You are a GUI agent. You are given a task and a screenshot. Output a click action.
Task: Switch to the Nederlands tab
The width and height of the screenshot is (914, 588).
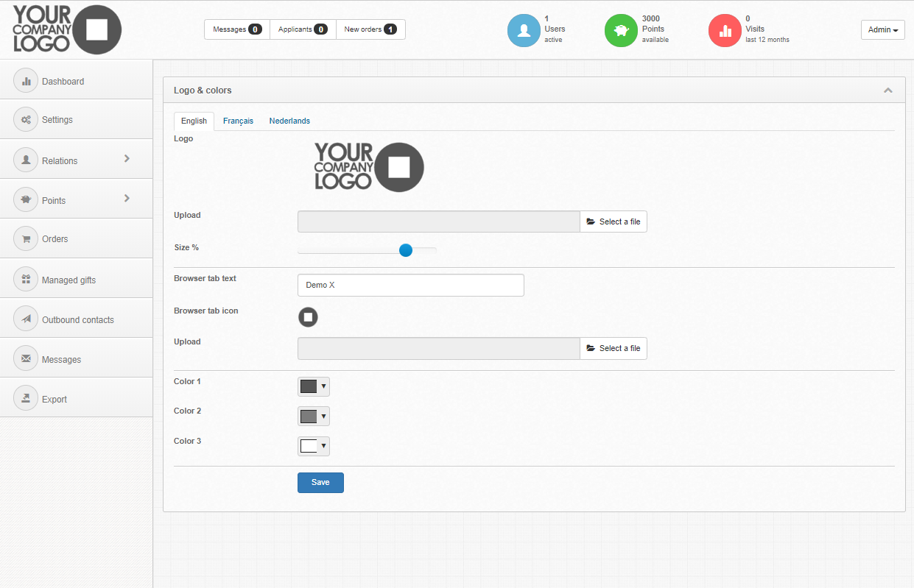pos(289,121)
